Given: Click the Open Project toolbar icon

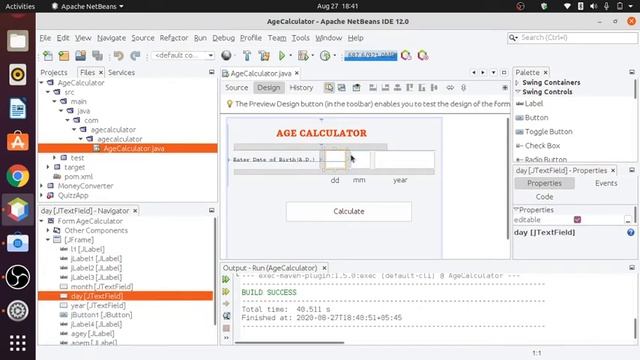Looking at the screenshot, I should (x=81, y=56).
